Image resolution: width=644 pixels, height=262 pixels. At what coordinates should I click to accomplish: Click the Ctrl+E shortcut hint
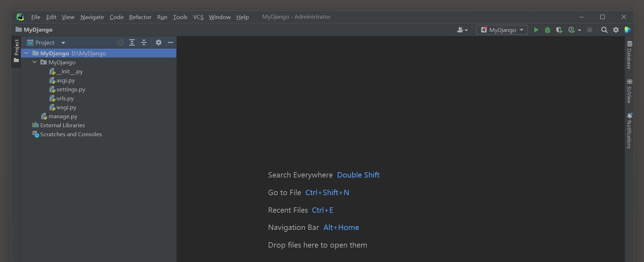coord(322,210)
